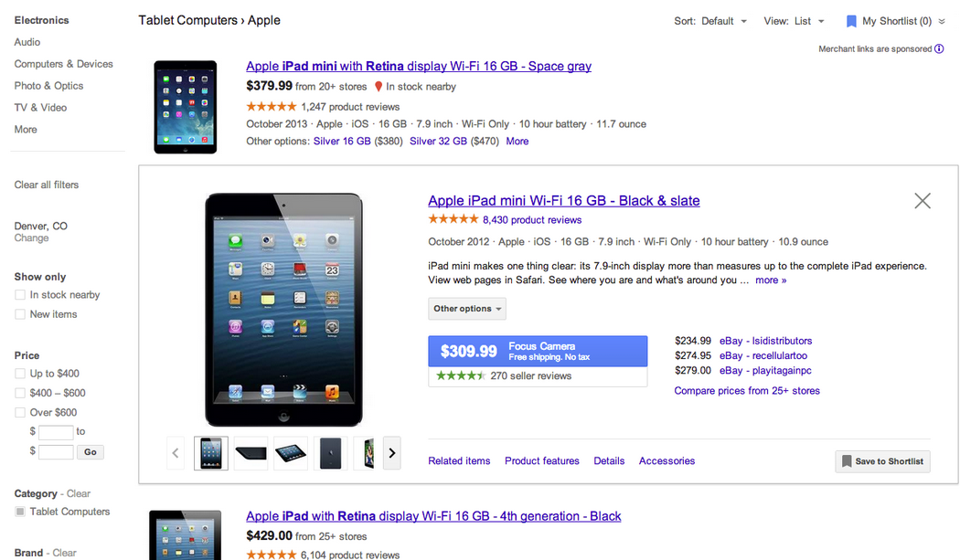The width and height of the screenshot is (960, 560).
Task: Click the bookmark icon in Save to Shortlist
Action: click(847, 460)
